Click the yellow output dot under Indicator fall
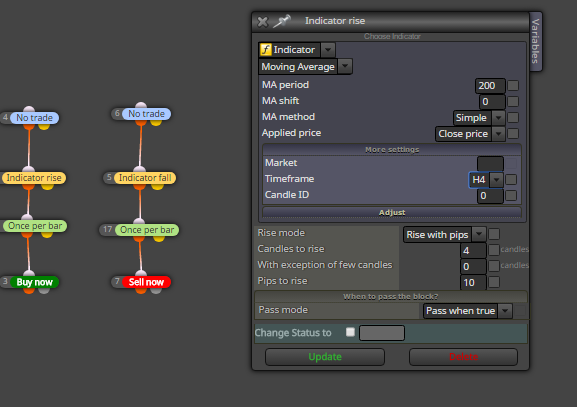 point(158,187)
